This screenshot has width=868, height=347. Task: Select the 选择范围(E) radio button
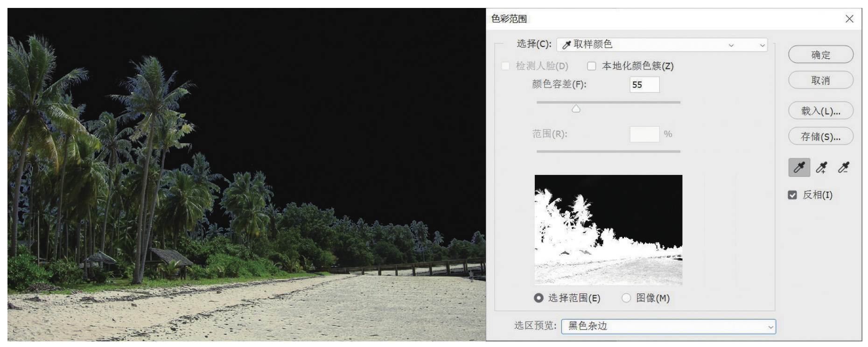[x=539, y=298]
